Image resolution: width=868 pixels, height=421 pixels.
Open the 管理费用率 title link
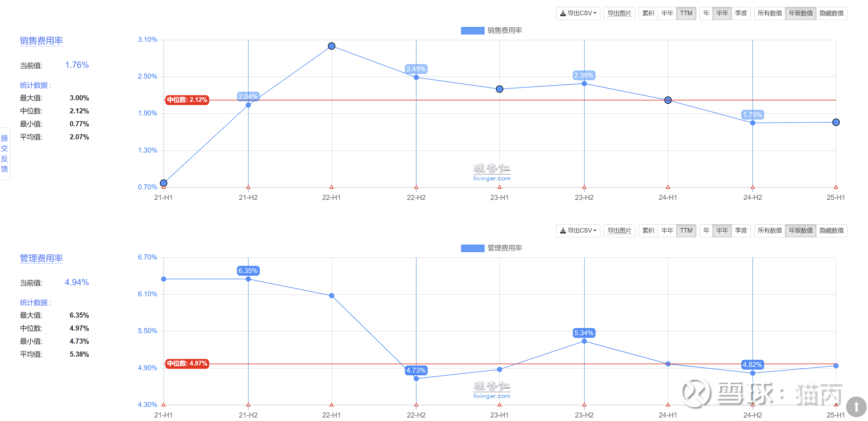(x=41, y=258)
